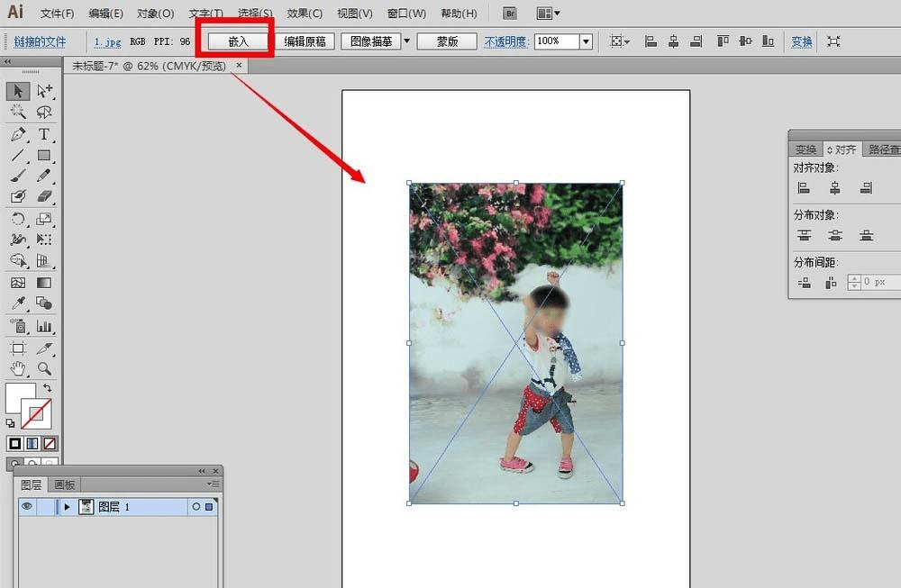This screenshot has height=588, width=901.
Task: Select the Lasso tool
Action: click(x=44, y=112)
